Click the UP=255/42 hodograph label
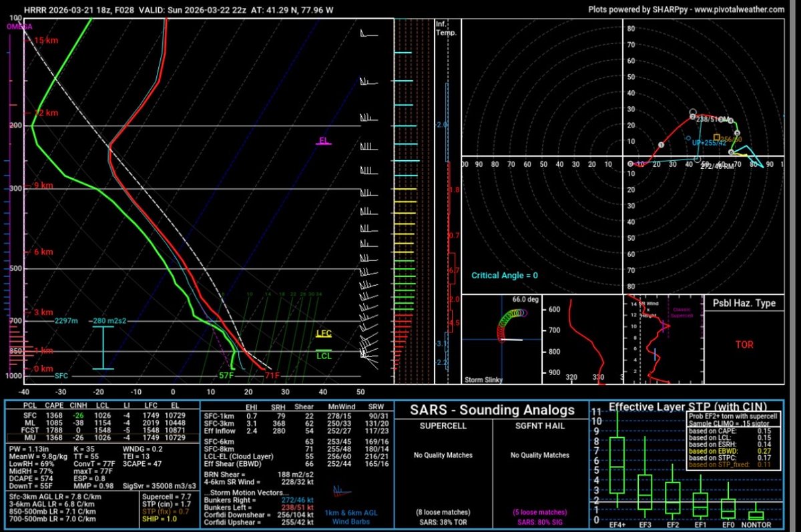The image size is (801, 532). pyautogui.click(x=710, y=144)
